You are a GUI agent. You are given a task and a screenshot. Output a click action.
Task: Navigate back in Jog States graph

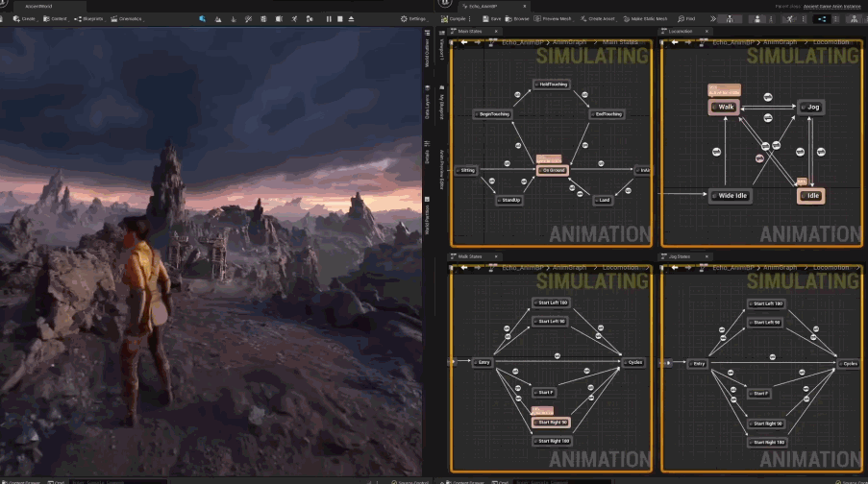(x=674, y=268)
